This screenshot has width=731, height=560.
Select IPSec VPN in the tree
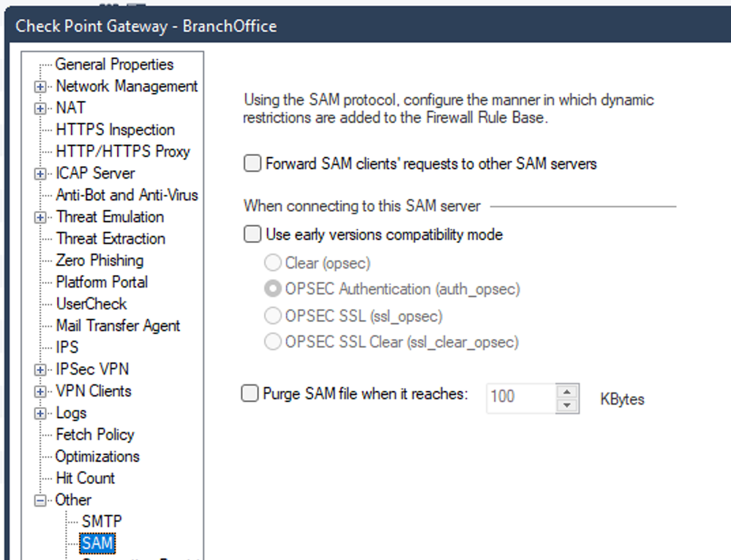click(x=92, y=369)
